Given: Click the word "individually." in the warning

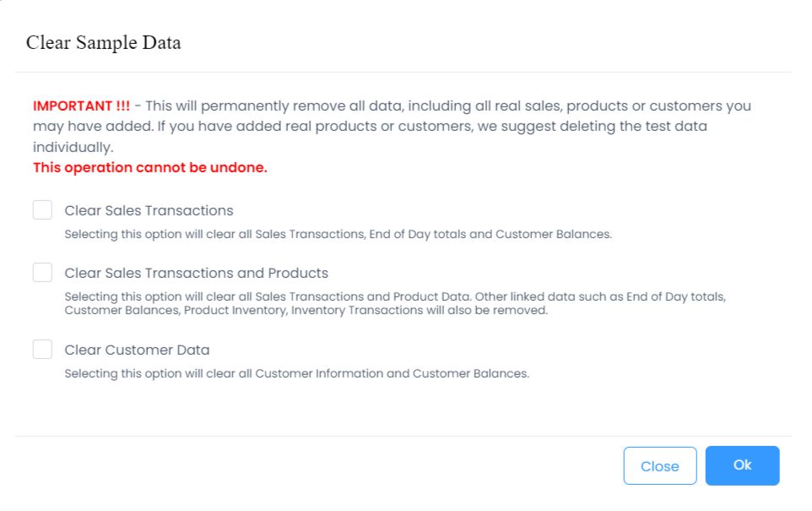Looking at the screenshot, I should pyautogui.click(x=72, y=147).
